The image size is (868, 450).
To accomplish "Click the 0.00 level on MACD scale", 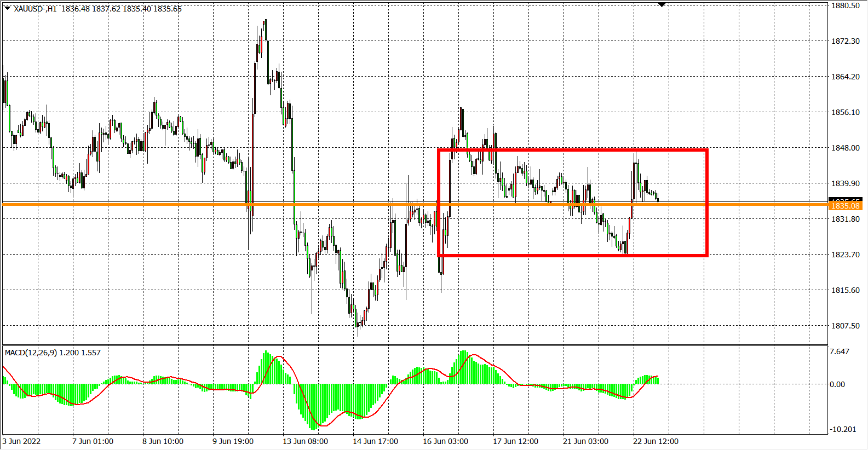I will (x=837, y=384).
